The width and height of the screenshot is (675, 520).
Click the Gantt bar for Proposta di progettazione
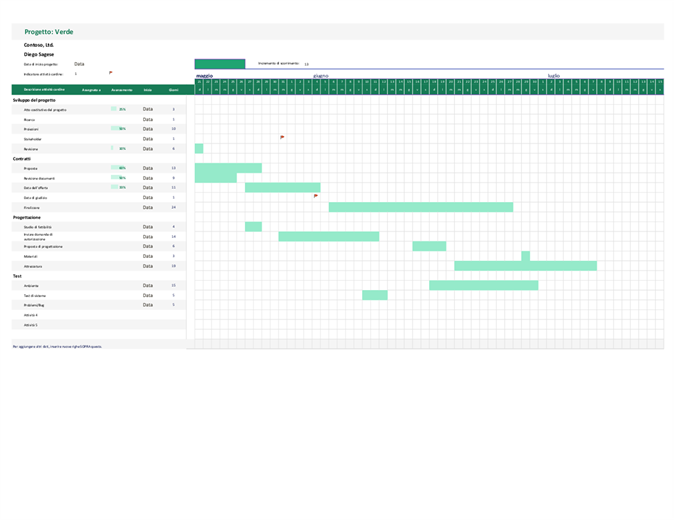429,246
